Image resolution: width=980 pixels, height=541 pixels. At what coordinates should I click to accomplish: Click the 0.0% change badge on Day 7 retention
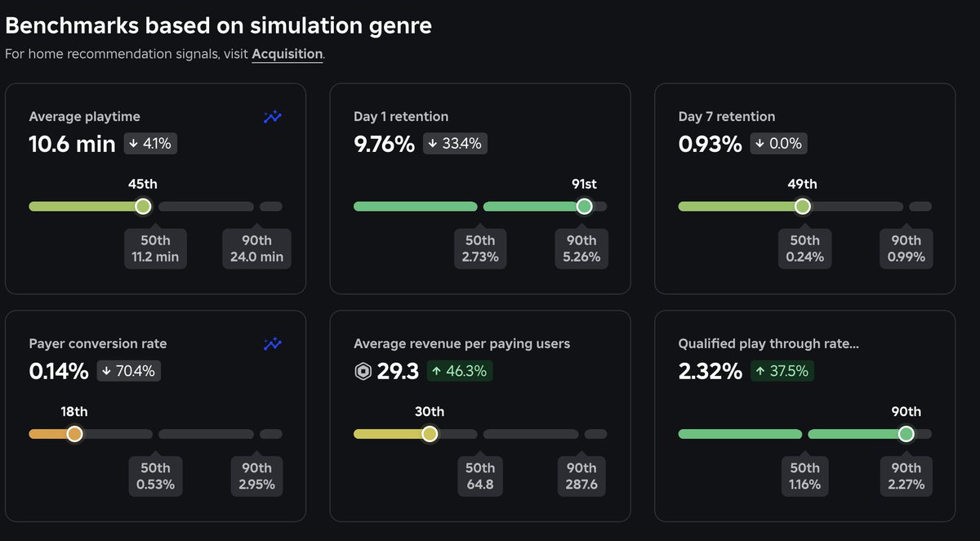tap(779, 144)
